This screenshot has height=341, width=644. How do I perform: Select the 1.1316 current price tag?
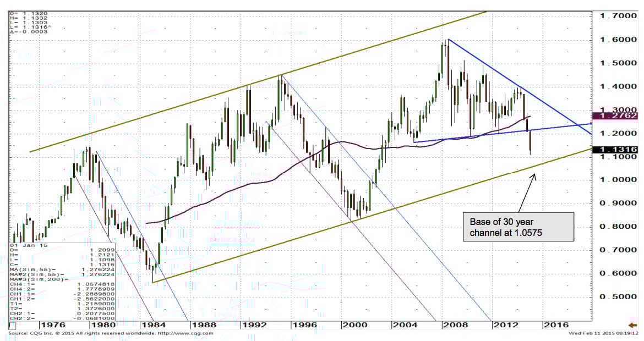(x=616, y=149)
